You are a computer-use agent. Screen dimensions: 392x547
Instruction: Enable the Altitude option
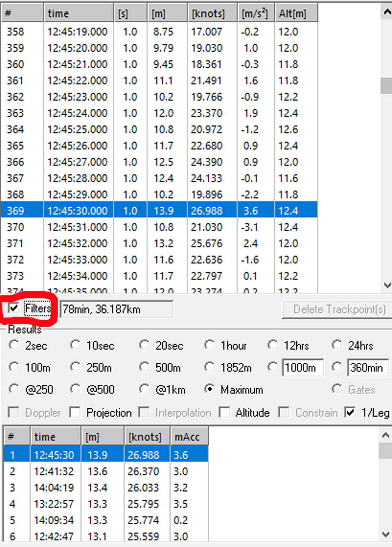224,412
